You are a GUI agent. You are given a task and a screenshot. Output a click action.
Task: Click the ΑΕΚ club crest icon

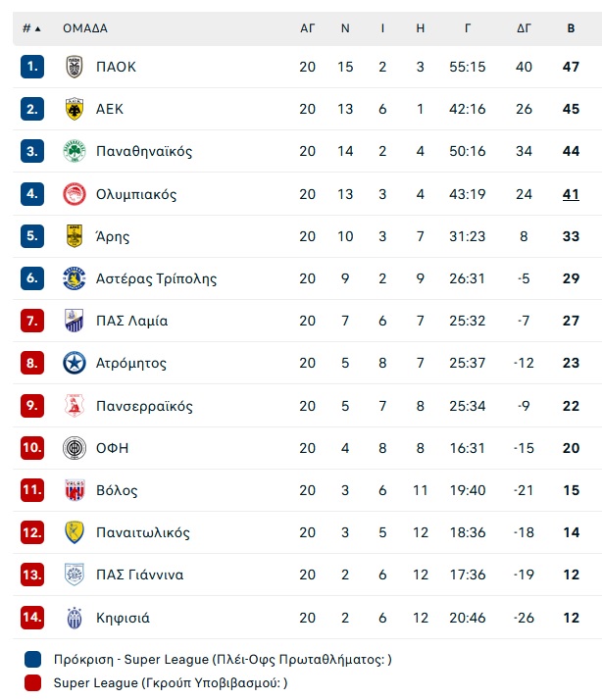75,109
